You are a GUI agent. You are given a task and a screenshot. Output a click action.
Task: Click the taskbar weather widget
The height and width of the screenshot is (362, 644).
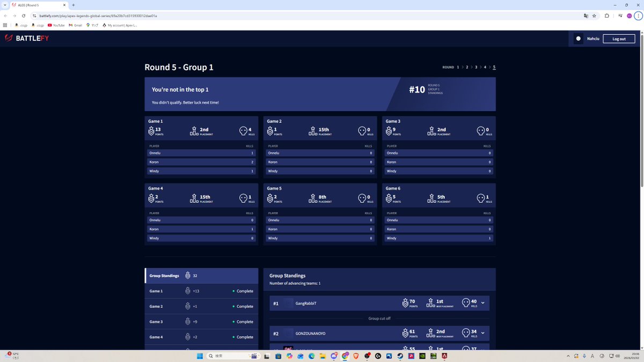[x=13, y=356]
